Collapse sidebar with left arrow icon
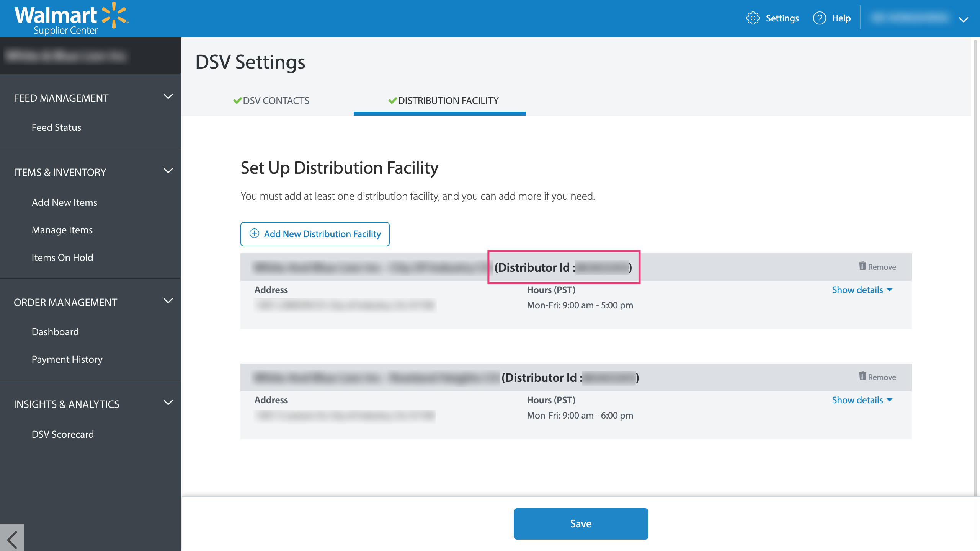 point(12,540)
